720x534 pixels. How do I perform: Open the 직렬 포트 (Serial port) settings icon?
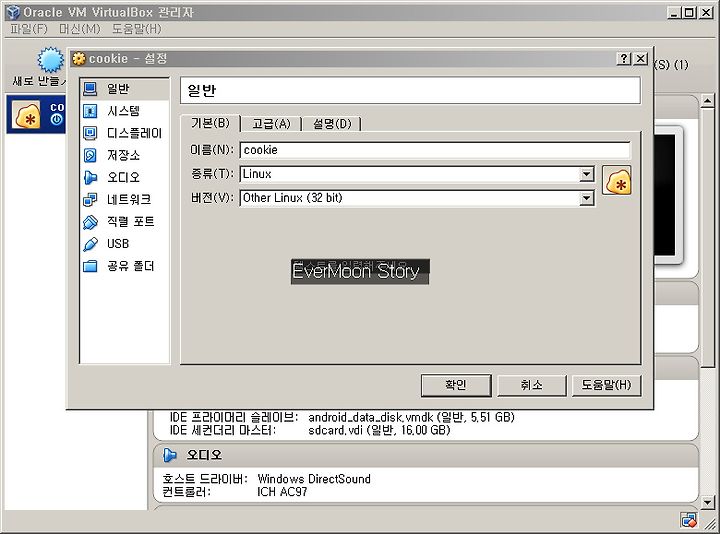coord(90,222)
